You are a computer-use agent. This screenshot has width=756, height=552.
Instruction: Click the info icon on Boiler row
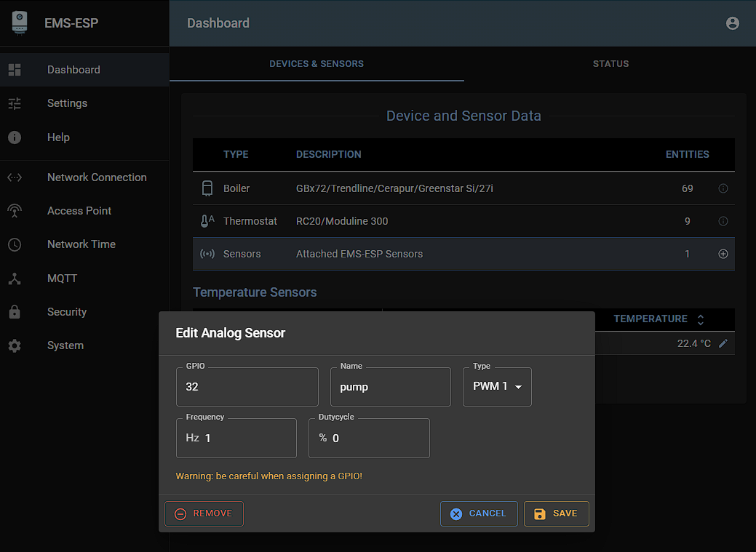723,188
